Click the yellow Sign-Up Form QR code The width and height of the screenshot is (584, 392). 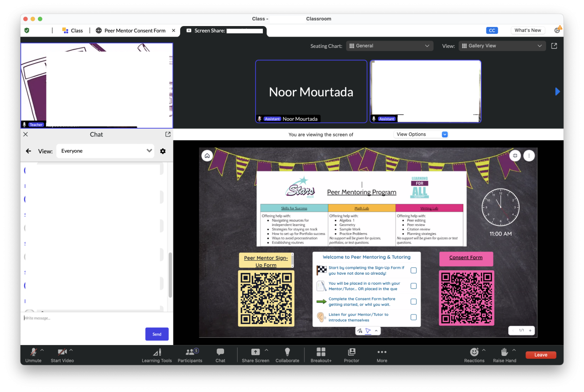point(266,298)
